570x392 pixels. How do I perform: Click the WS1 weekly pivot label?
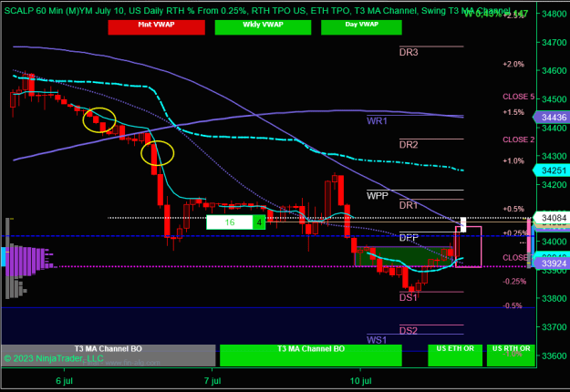pos(377,340)
